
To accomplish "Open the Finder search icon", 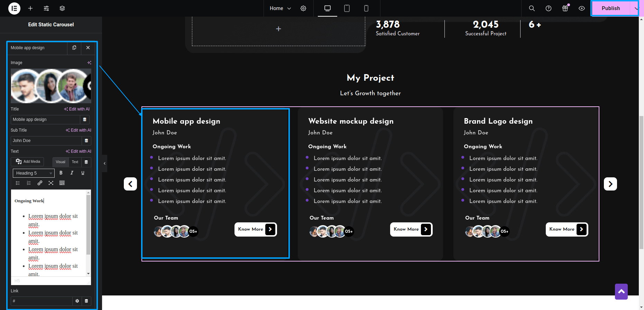I will (532, 8).
